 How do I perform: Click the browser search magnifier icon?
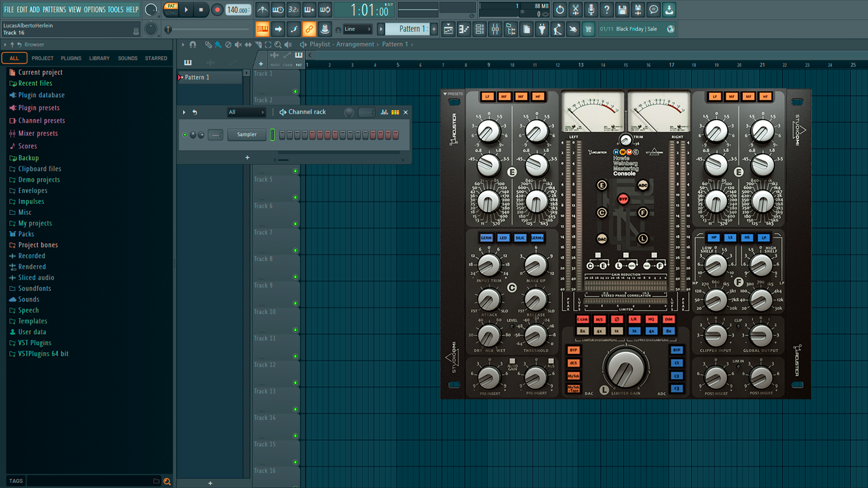click(167, 481)
